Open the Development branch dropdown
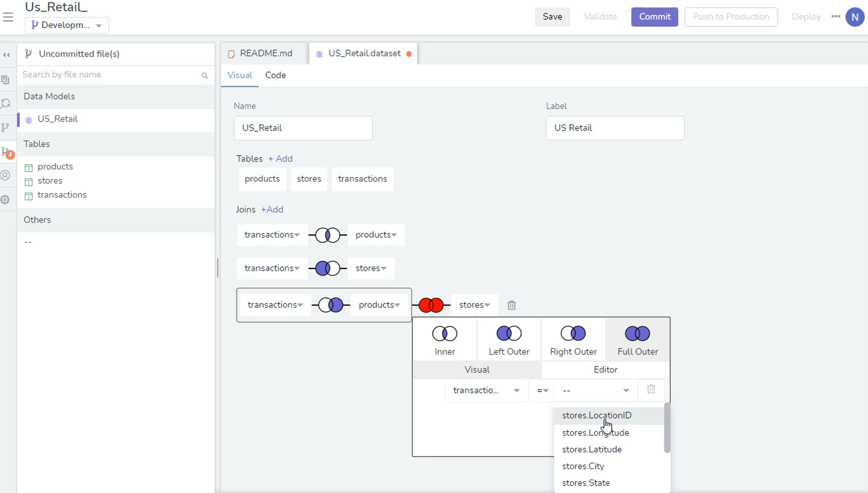This screenshot has width=868, height=493. point(66,25)
